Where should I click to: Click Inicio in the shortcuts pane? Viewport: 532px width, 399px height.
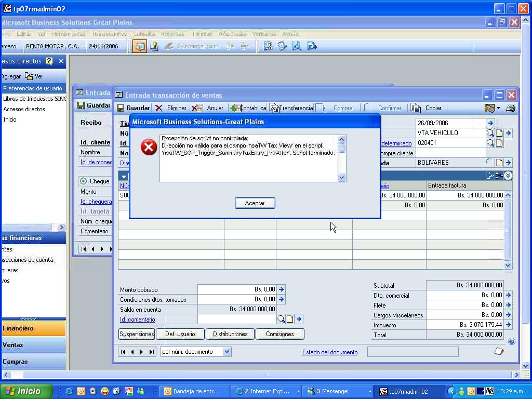click(9, 119)
